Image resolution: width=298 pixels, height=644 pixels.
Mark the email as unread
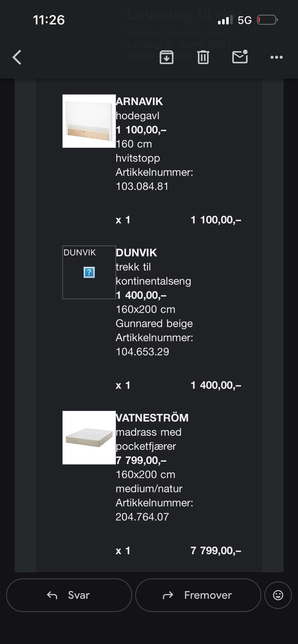tap(240, 57)
